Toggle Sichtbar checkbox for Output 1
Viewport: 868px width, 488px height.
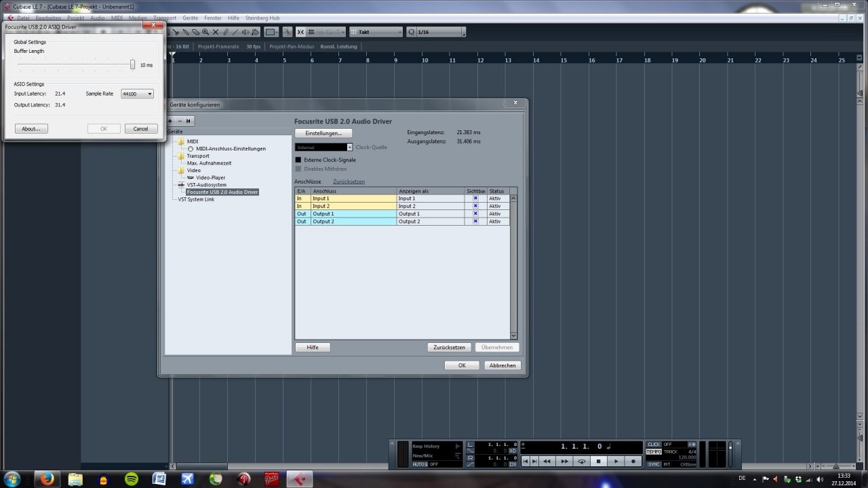(x=475, y=213)
